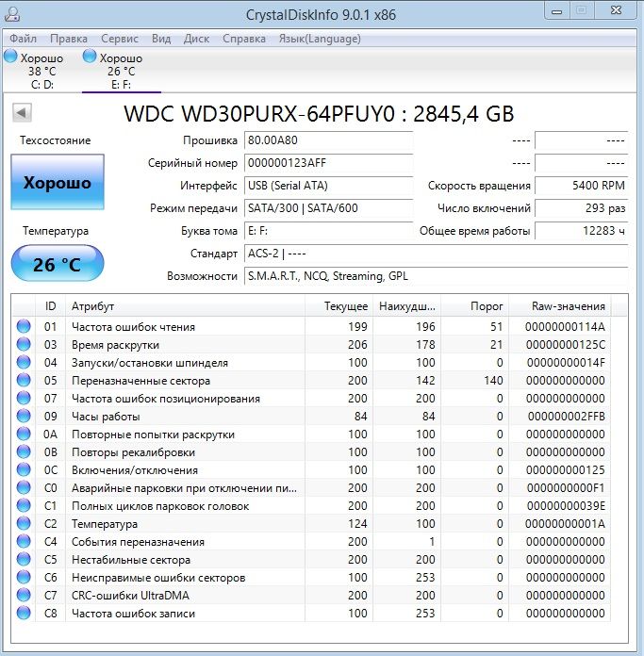Viewport: 644px width, 656px height.
Task: Select the row Полных циклов парковок головок
Action: click(311, 506)
